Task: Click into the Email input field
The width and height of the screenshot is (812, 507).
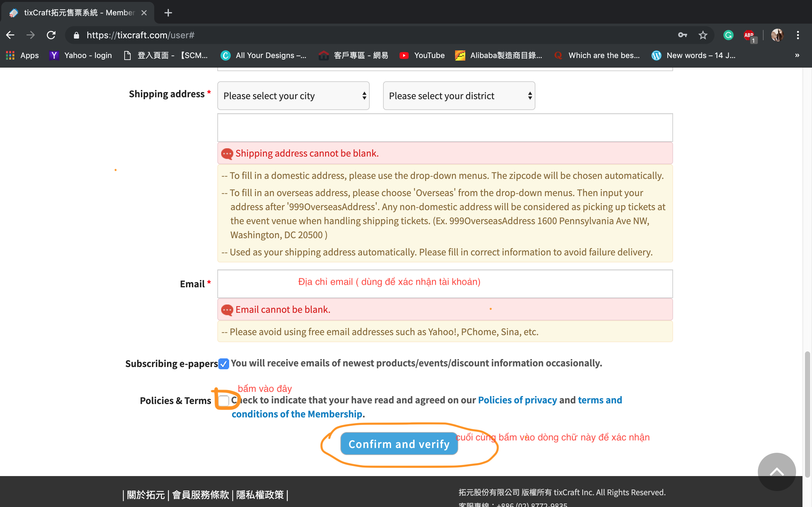Action: tap(445, 284)
